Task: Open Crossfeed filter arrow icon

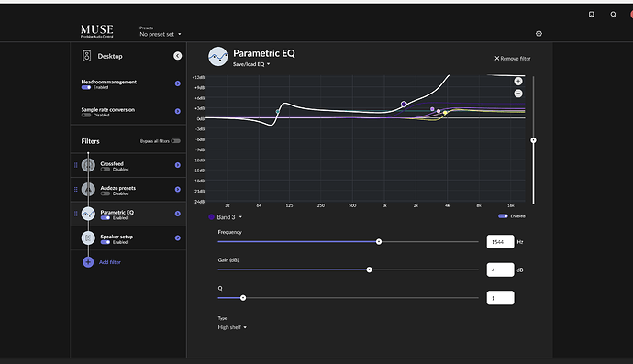Action: click(x=178, y=165)
